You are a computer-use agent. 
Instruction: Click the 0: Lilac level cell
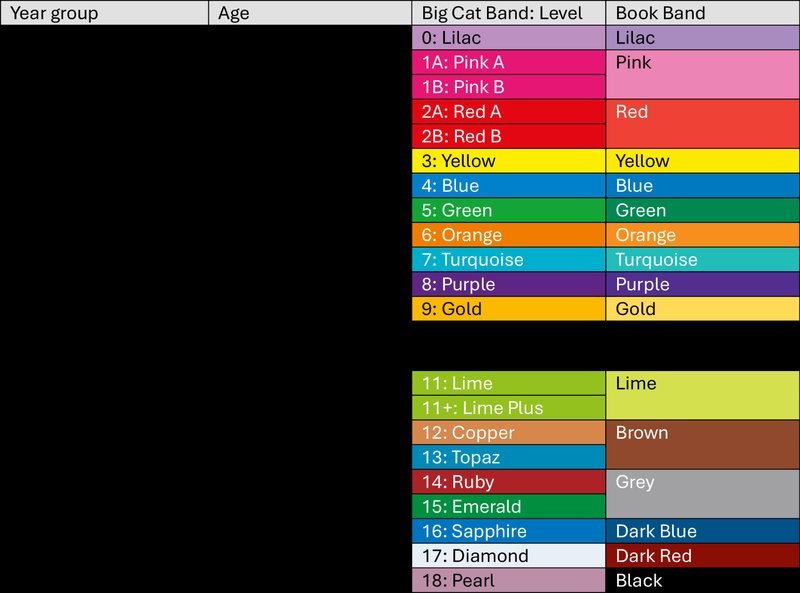click(x=509, y=38)
